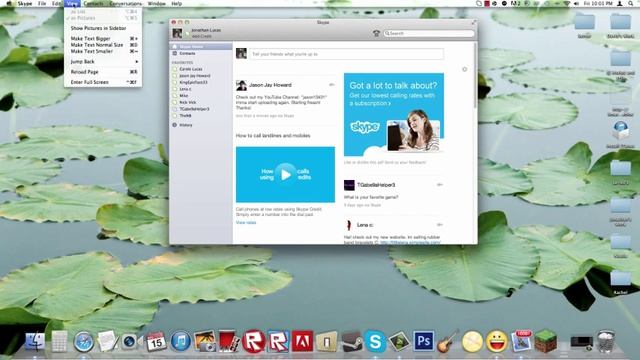Launch iTunes from the Dock
Viewport: 640px width, 360px height.
click(x=180, y=342)
